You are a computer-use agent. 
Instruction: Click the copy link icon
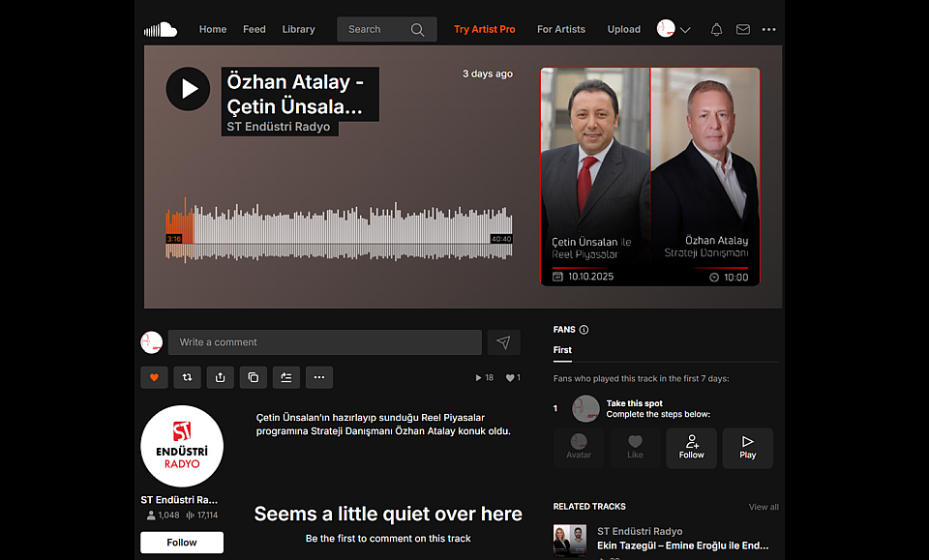point(253,377)
